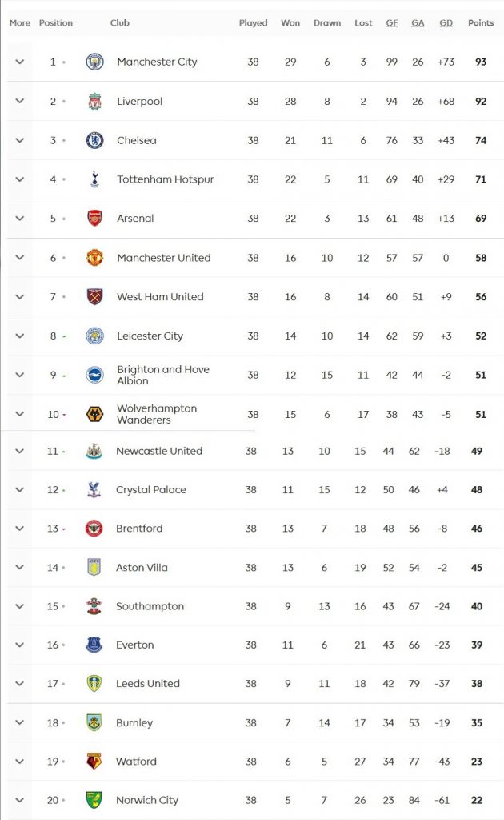The height and width of the screenshot is (820, 504).
Task: Open Brighton and Hove Albion link
Action: pos(162,375)
